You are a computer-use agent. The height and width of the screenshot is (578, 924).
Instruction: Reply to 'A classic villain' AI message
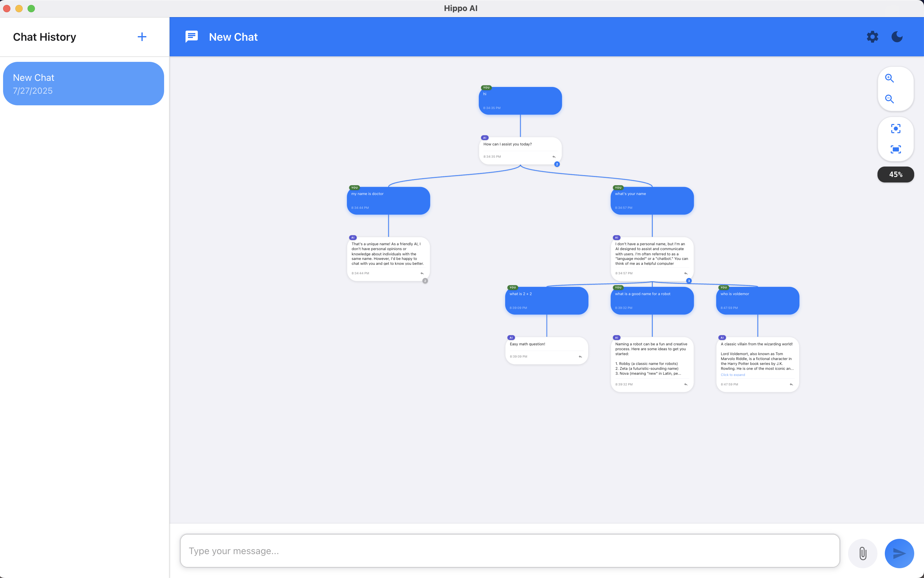791,385
